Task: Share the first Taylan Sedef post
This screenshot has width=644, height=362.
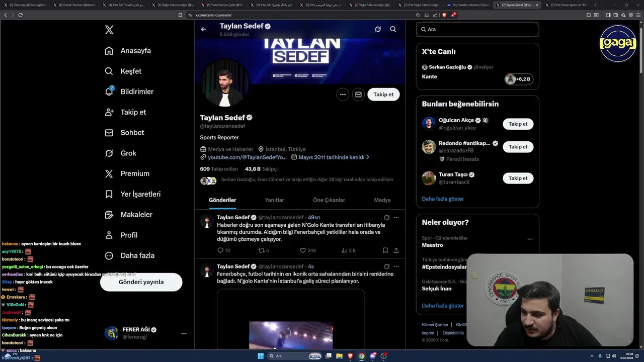Action: pyautogui.click(x=396, y=250)
